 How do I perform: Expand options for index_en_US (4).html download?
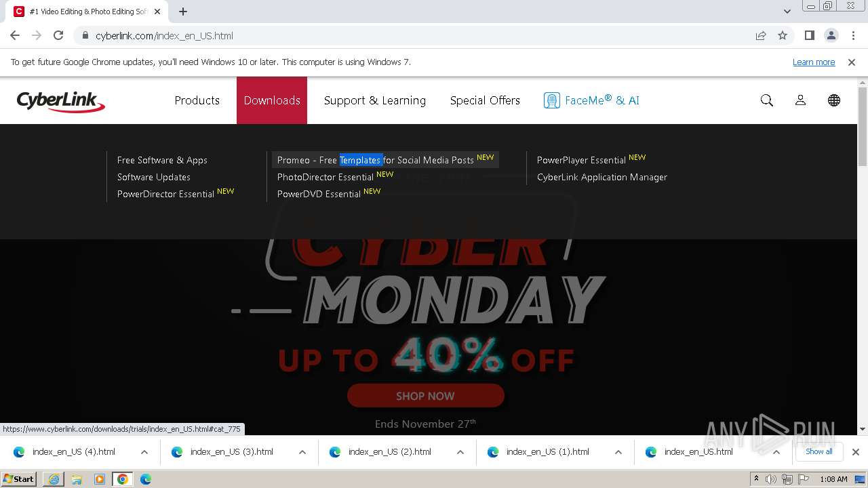coord(144,452)
